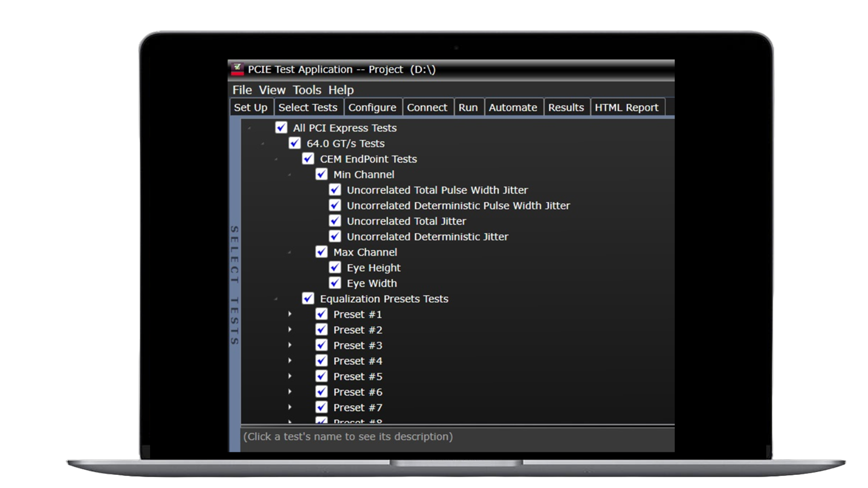
Task: Select the All PCI Express Tests label
Action: (344, 128)
